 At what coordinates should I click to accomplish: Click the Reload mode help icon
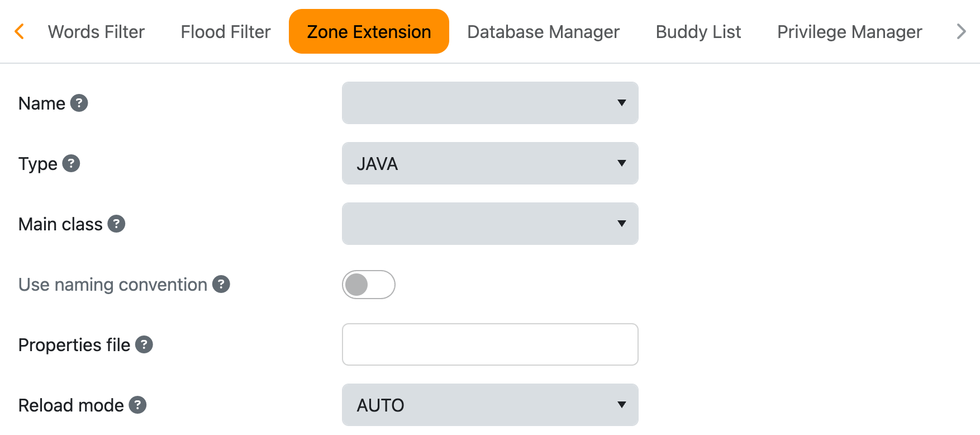pyautogui.click(x=138, y=405)
